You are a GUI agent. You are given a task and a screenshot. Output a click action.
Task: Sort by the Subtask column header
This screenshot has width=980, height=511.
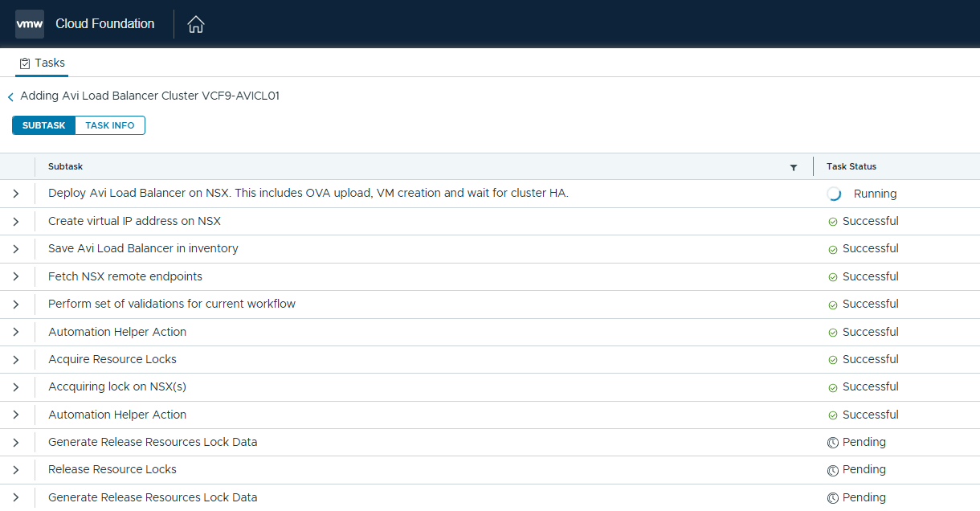tap(65, 166)
